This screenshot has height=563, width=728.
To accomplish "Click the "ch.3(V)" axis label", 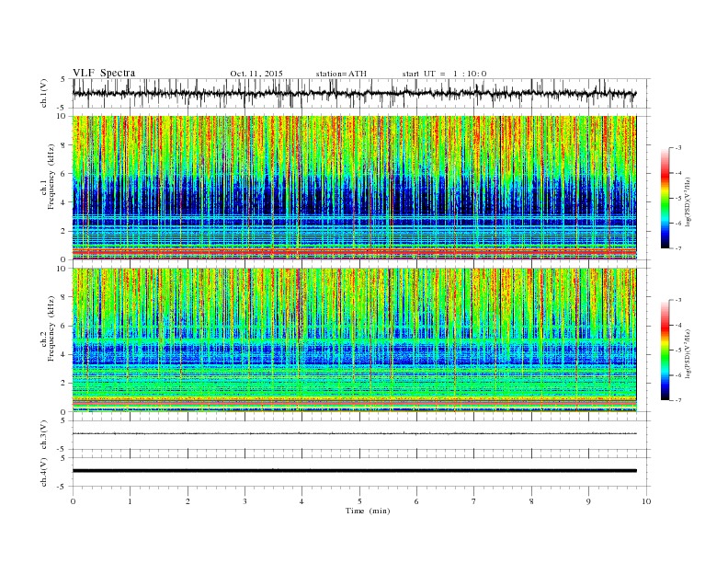I will point(44,435).
